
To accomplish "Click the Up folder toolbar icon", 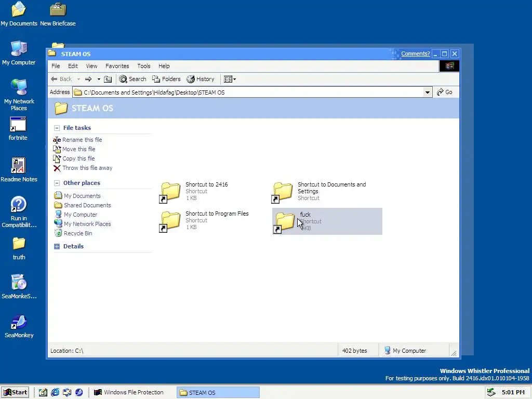I will point(108,79).
